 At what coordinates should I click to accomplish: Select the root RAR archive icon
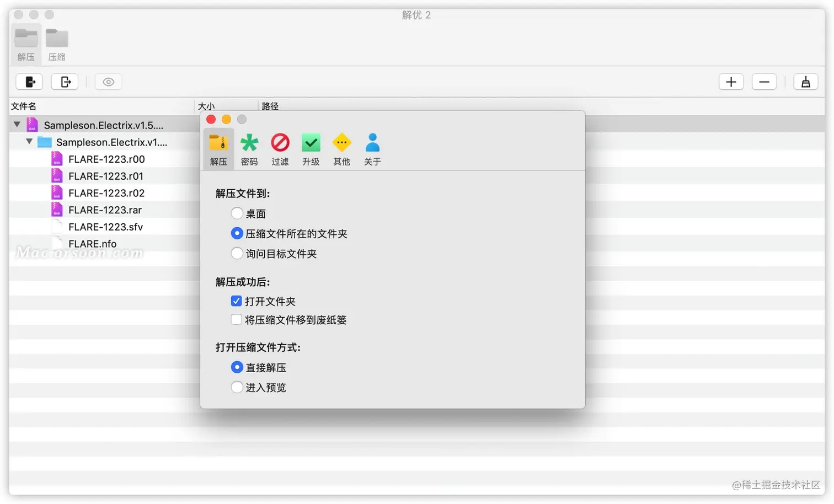[33, 125]
